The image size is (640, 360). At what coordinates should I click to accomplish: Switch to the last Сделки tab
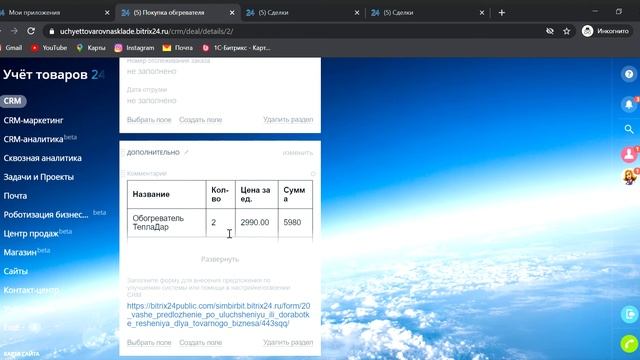tap(428, 13)
